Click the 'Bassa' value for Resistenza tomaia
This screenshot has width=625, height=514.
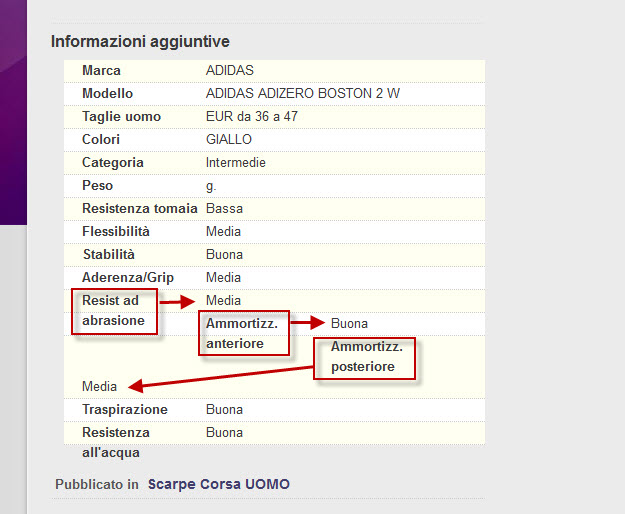(x=224, y=208)
